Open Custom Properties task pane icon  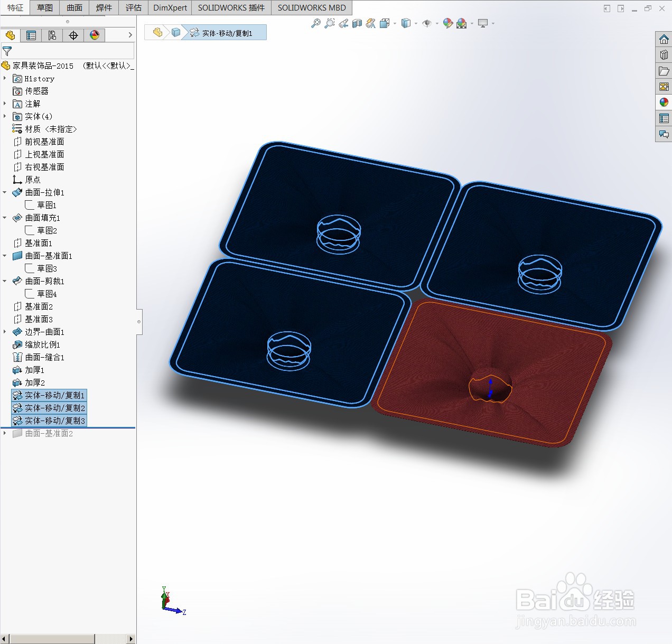[664, 118]
